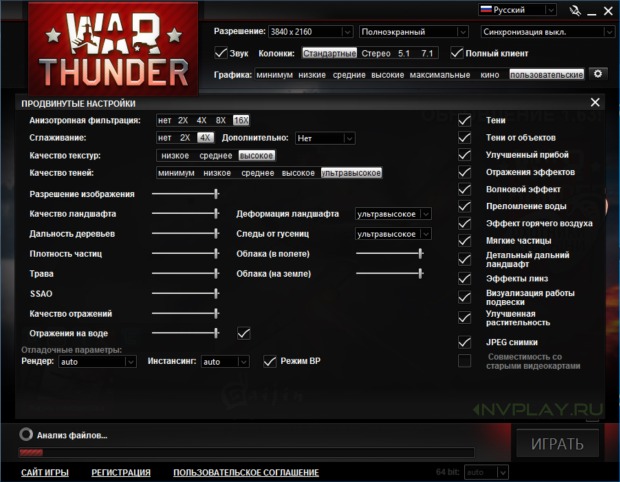The image size is (620, 482).
Task: Toggle Полный клиент checkbox
Action: (457, 53)
